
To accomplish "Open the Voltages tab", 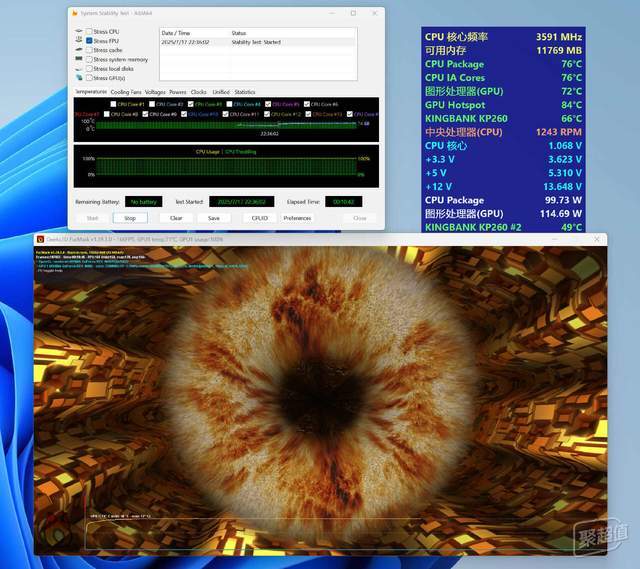I will [x=155, y=92].
